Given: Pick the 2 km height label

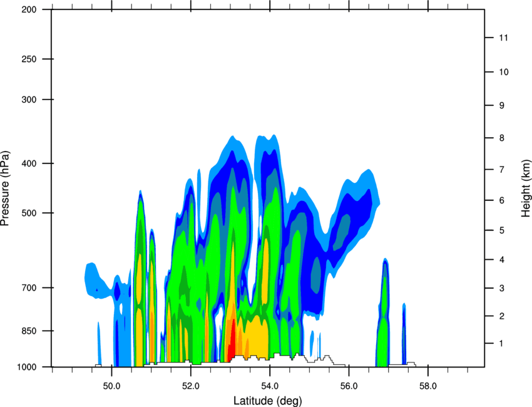Looking at the screenshot, I should click(502, 316).
